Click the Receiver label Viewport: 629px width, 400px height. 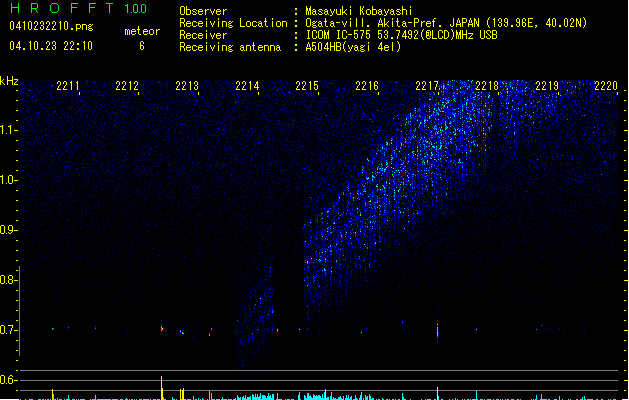click(x=203, y=35)
